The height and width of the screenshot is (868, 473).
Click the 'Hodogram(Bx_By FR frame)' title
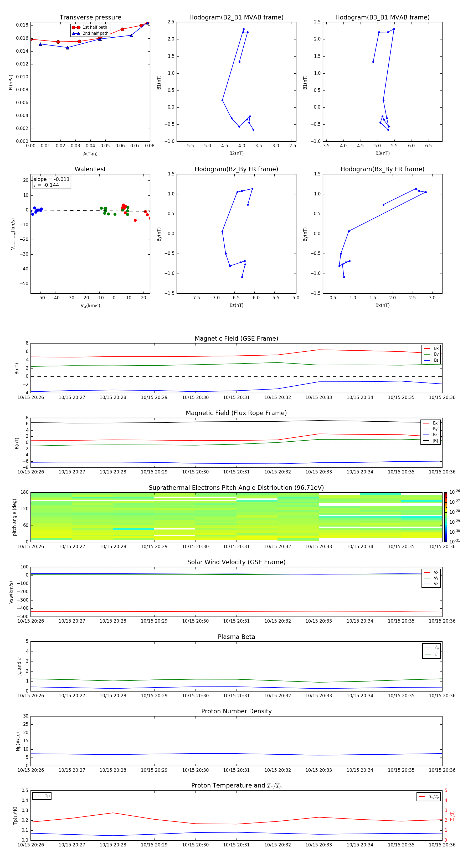click(382, 169)
